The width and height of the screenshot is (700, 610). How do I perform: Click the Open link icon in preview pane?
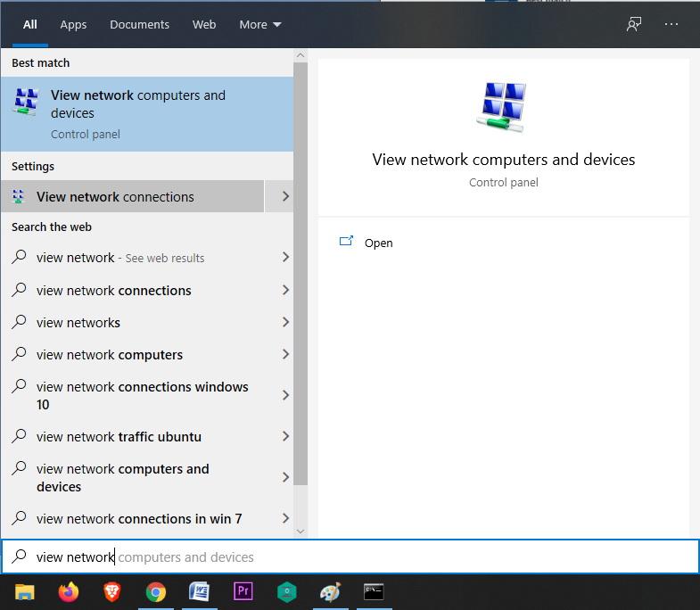[x=346, y=241]
